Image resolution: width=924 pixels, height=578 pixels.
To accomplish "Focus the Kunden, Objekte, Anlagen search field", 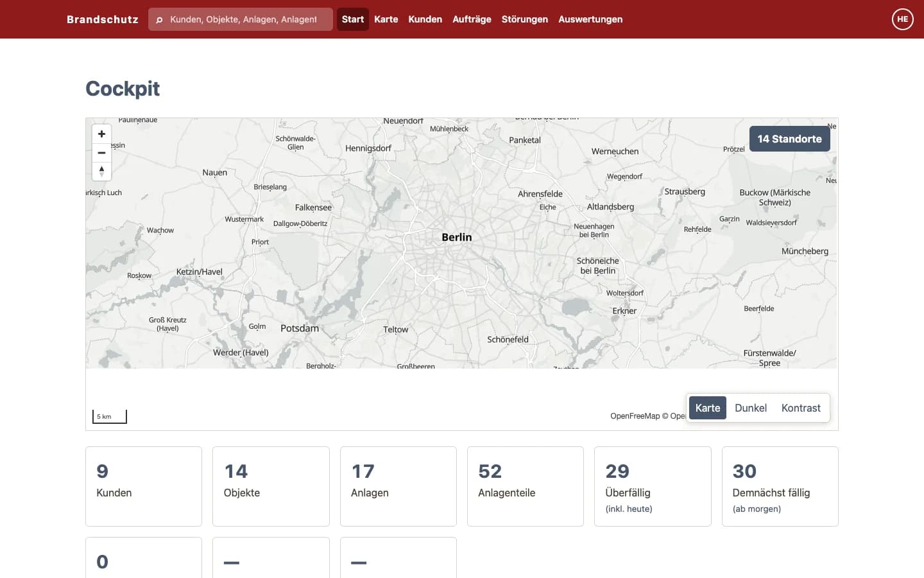I will click(x=241, y=19).
